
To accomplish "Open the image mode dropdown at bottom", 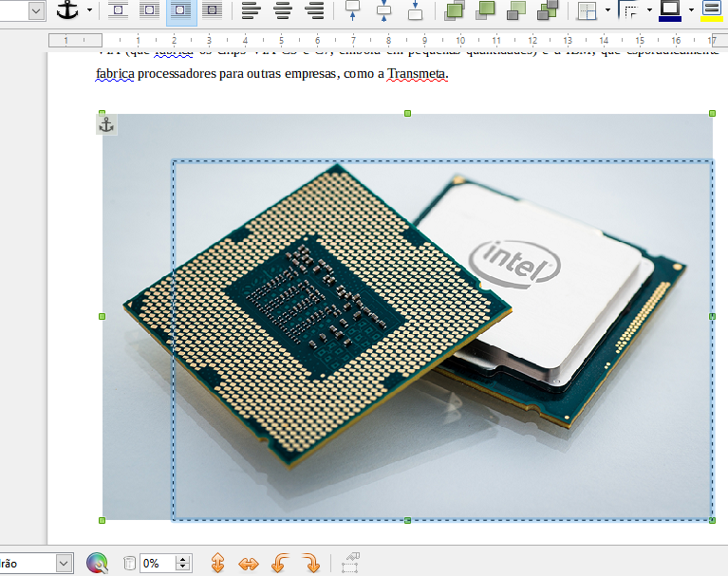I will point(65,564).
